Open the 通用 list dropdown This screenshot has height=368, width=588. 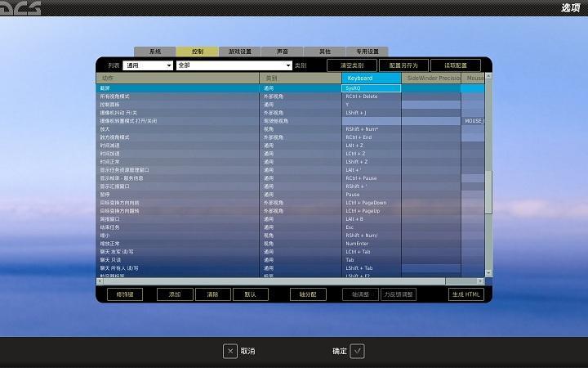point(148,65)
